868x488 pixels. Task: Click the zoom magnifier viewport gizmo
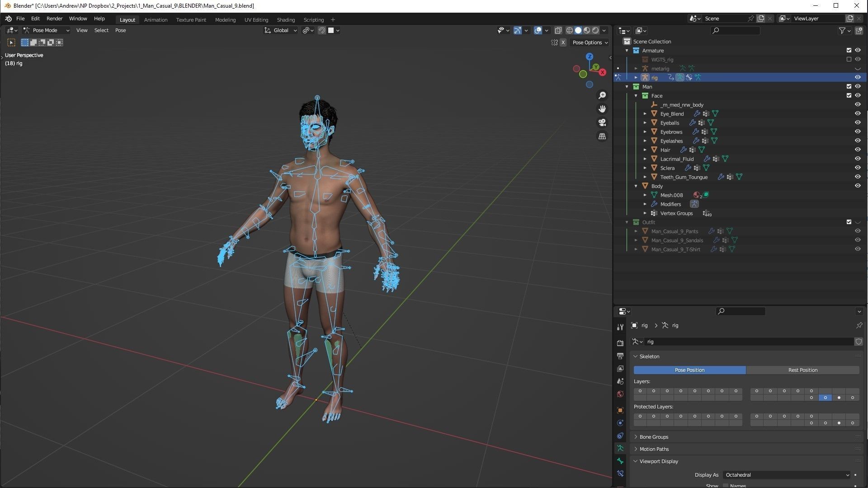(602, 95)
